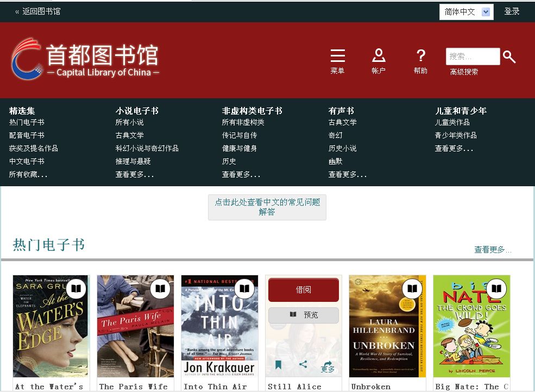This screenshot has width=535, height=392.
Task: Click the 登录 login link
Action: pos(512,11)
